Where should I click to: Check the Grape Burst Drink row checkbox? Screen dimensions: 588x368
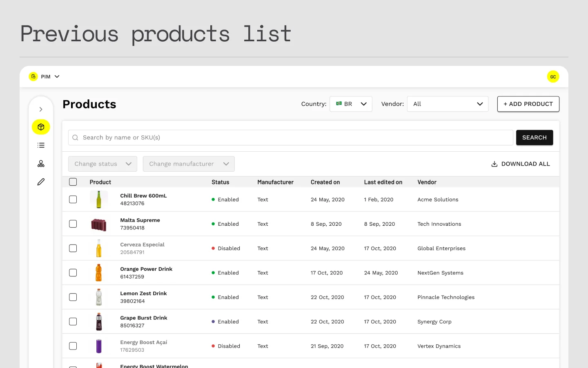coord(73,322)
